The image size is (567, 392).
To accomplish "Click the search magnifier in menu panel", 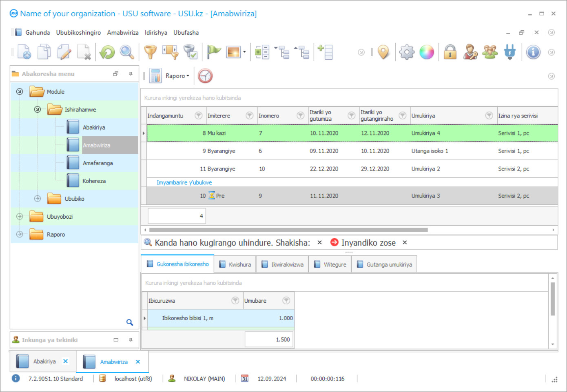I will coord(130,322).
